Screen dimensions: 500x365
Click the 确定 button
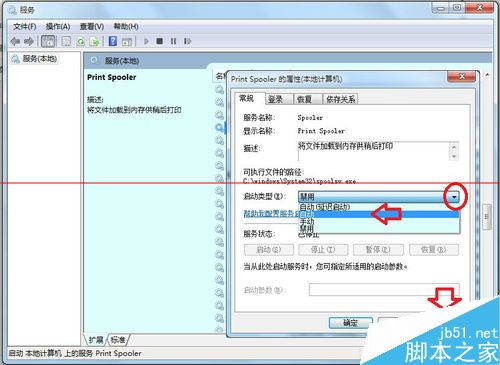350,322
